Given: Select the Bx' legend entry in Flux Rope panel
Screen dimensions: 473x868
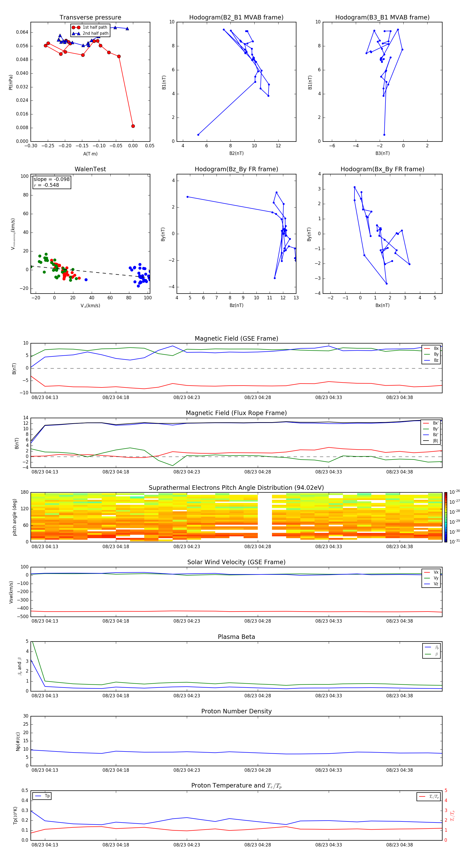Looking at the screenshot, I should click(x=431, y=423).
